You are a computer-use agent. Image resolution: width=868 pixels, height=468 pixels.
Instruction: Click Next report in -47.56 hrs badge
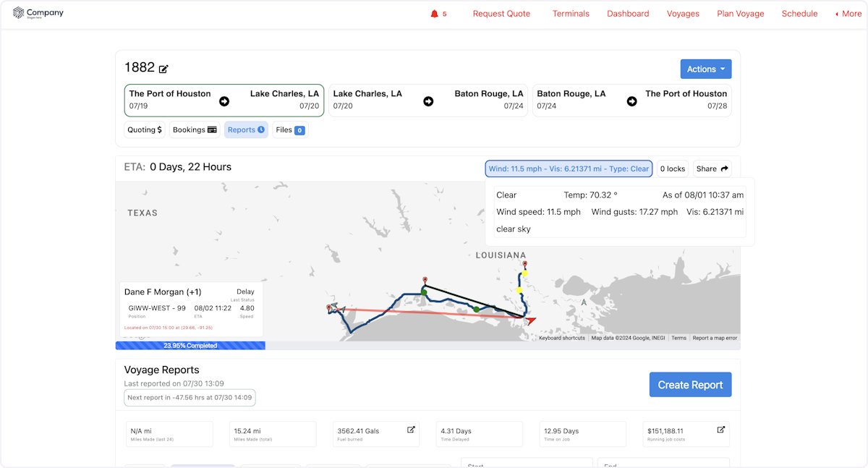point(190,398)
